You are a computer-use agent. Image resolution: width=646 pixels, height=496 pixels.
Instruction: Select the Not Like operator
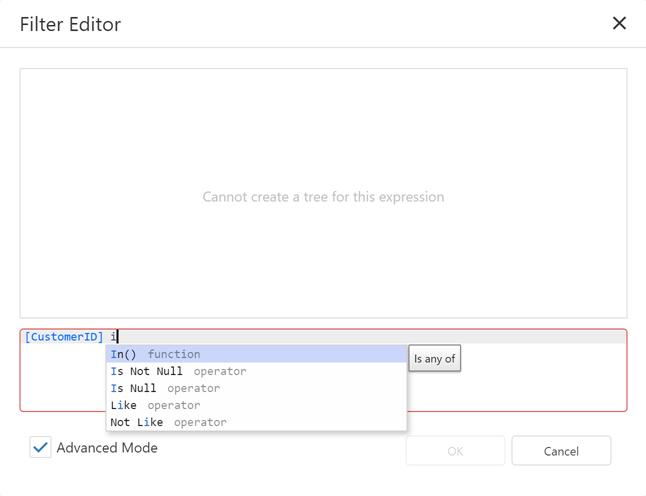(256, 422)
